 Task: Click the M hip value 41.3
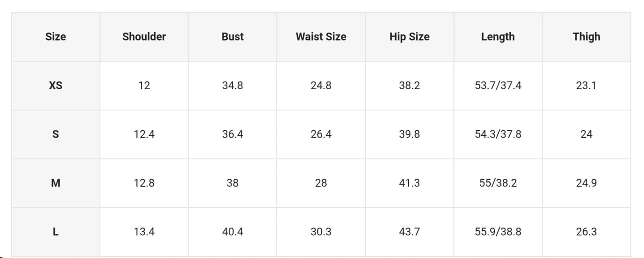[x=410, y=183]
